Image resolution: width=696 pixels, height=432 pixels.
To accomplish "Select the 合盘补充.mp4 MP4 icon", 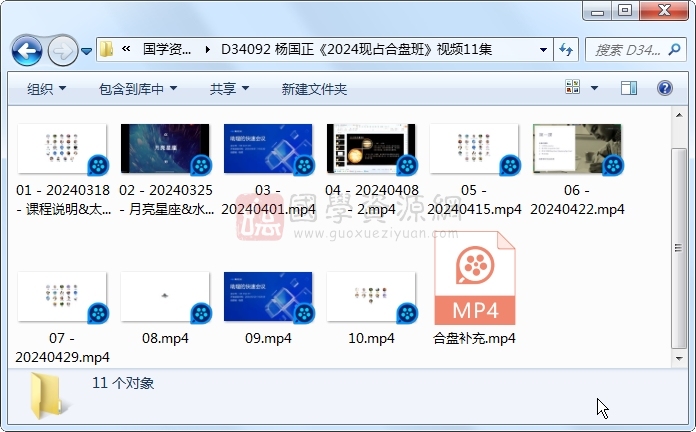I will (x=475, y=278).
